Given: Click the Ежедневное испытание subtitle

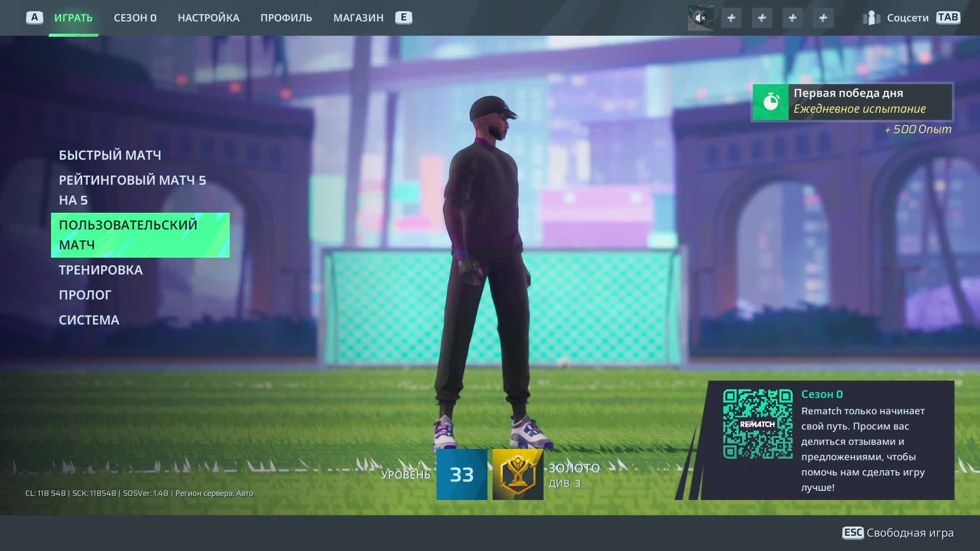Looking at the screenshot, I should [860, 109].
